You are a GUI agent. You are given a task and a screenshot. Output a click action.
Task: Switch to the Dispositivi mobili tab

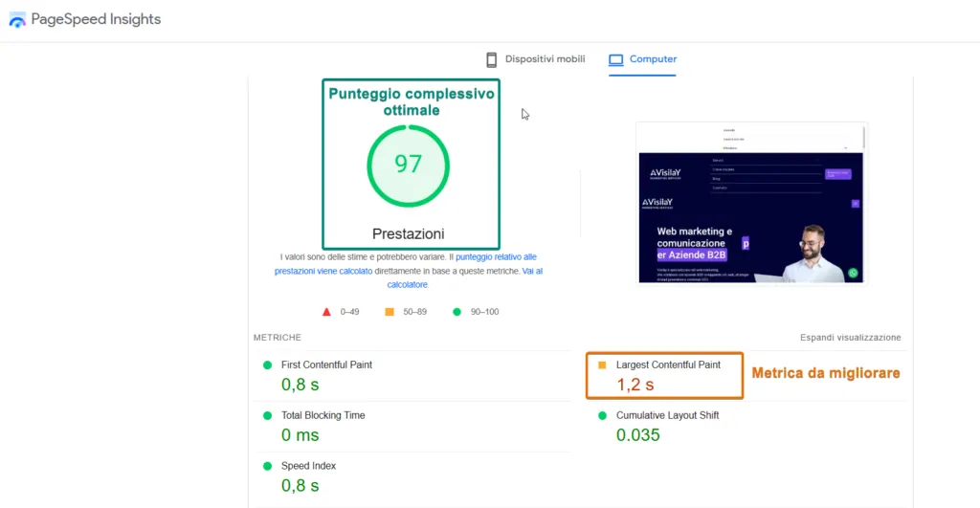pyautogui.click(x=536, y=59)
